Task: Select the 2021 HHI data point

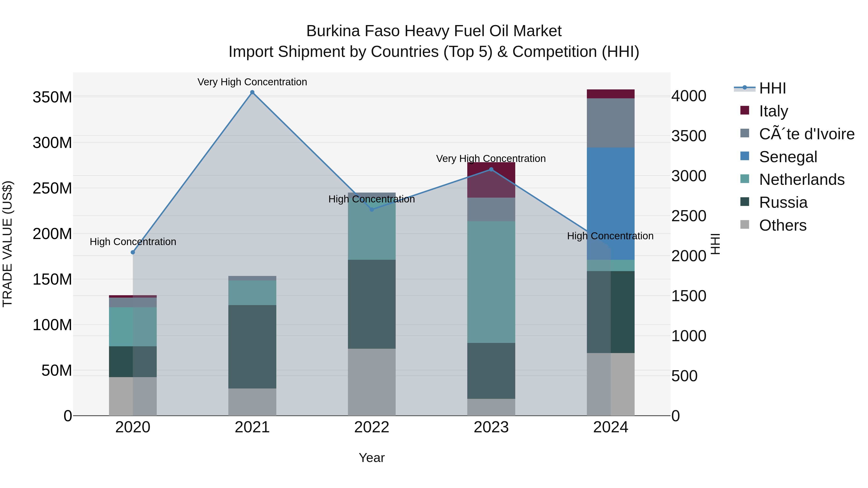Action: (252, 92)
